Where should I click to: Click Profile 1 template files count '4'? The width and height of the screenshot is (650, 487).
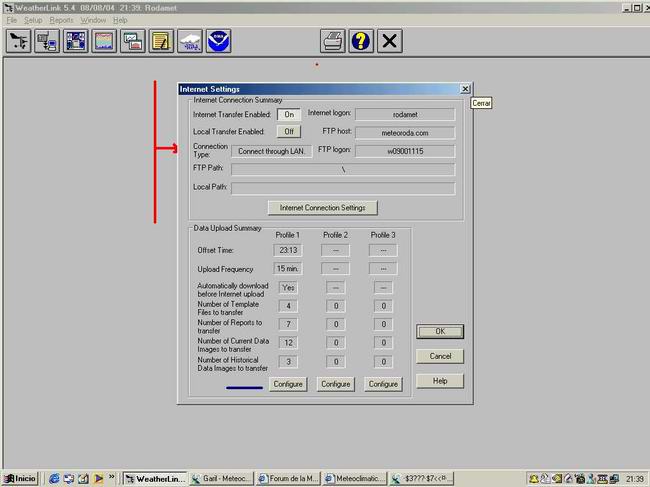[288, 306]
